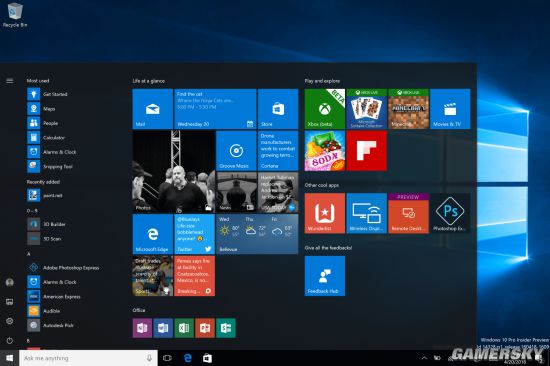Click the Windows Start button
This screenshot has height=366, width=550.
tap(9, 358)
